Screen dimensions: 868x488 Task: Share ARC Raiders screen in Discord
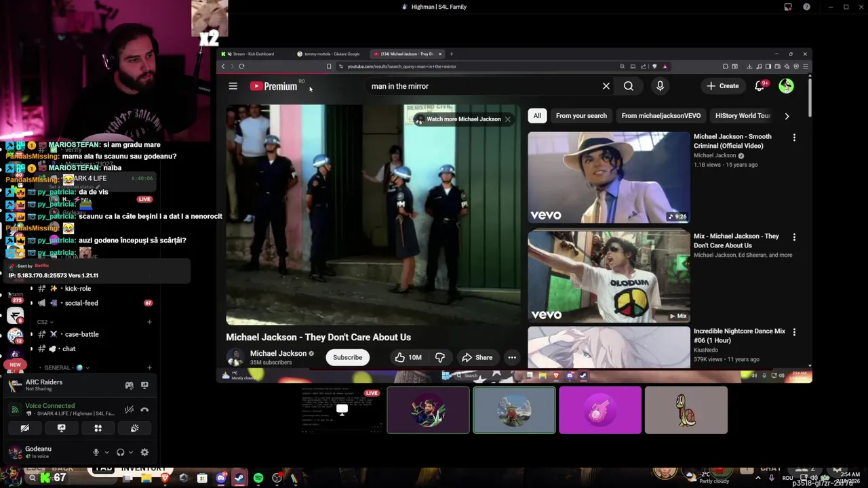(144, 386)
